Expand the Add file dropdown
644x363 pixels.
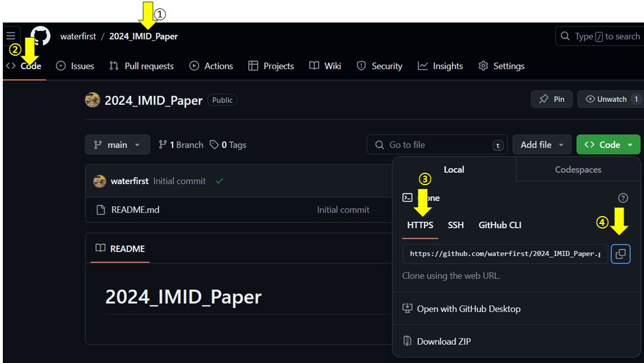coord(542,145)
